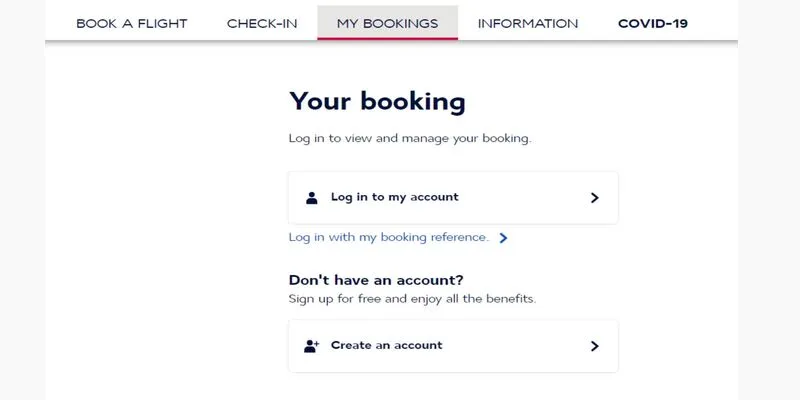
Task: Click the 'Your booking' heading
Action: pos(377,102)
